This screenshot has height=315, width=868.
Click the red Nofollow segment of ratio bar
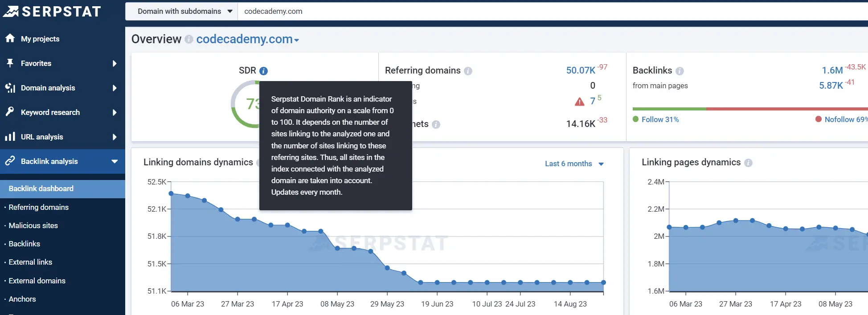click(787, 109)
